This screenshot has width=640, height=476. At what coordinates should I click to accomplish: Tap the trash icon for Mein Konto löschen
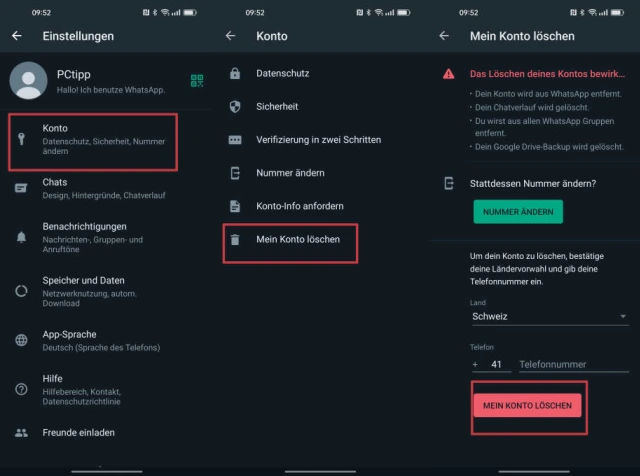click(x=235, y=240)
